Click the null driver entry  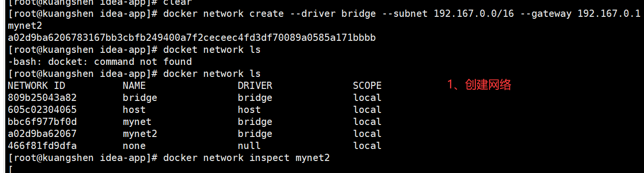click(x=249, y=146)
